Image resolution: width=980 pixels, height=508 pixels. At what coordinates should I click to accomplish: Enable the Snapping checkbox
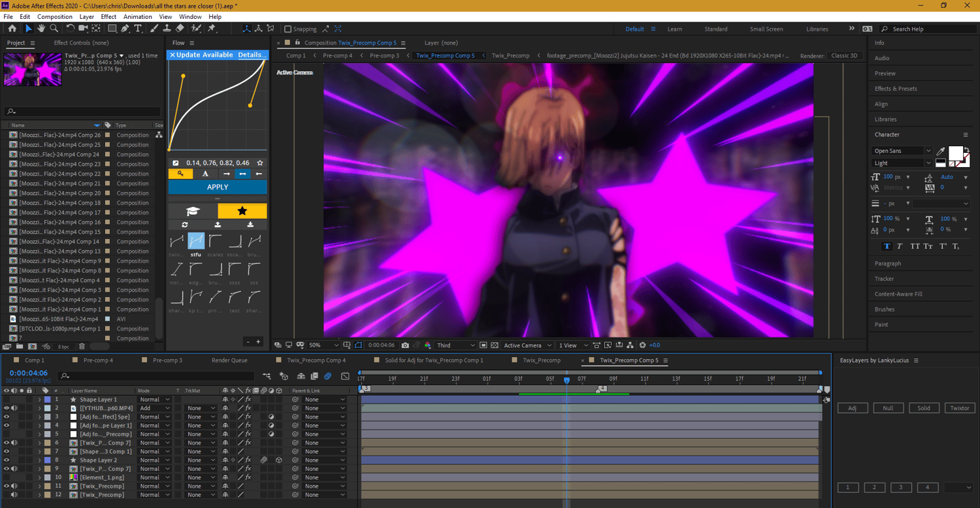pyautogui.click(x=288, y=29)
